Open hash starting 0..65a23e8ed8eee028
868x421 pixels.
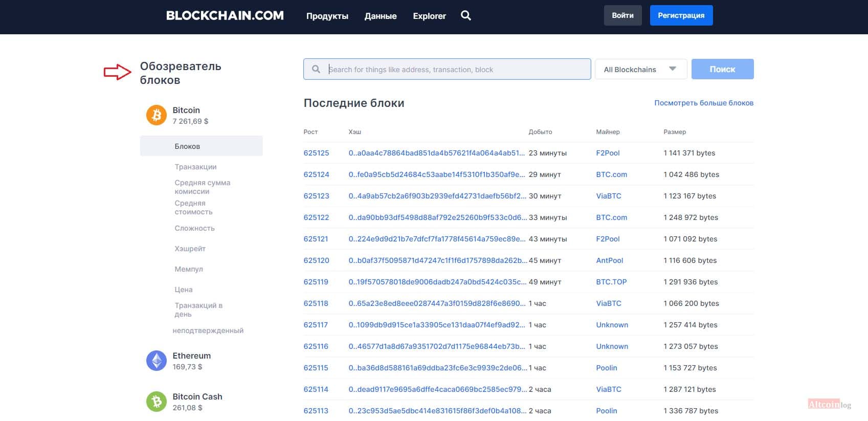[437, 303]
